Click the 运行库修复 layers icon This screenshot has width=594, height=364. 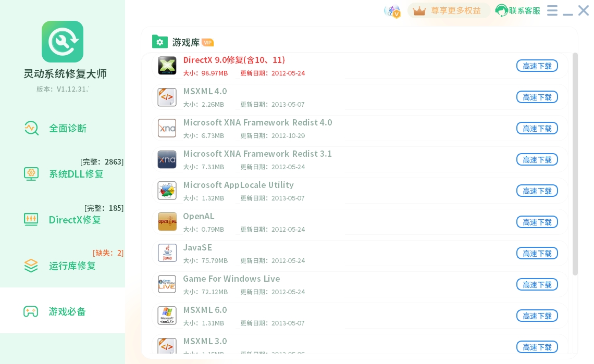pos(31,266)
